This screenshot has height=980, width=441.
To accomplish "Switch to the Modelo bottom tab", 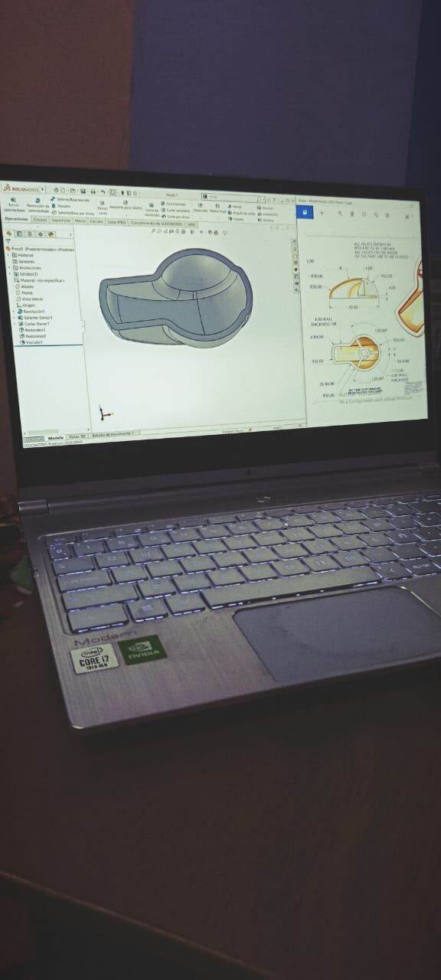I will point(56,438).
